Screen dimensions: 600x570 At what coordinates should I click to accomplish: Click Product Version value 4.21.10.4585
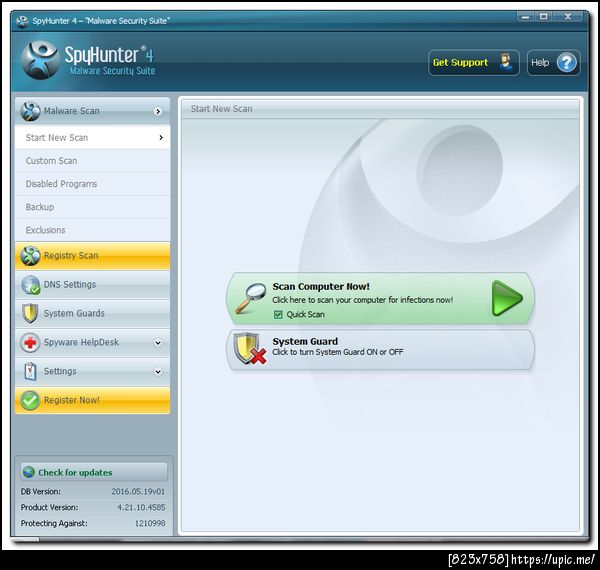click(141, 507)
